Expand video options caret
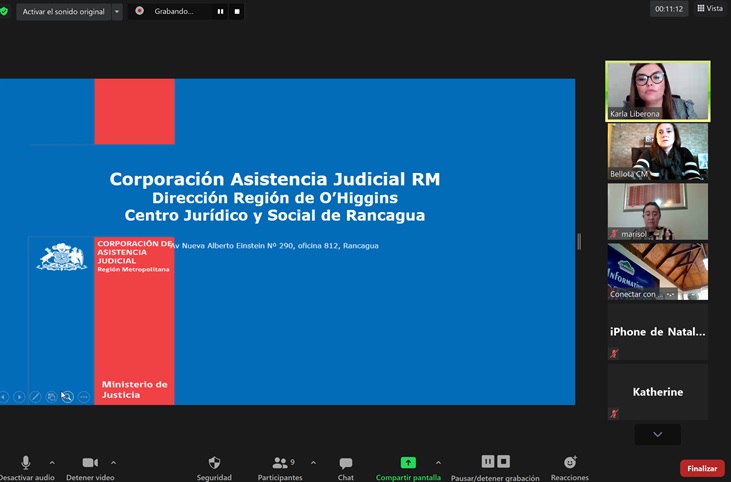731x482 pixels. (x=113, y=463)
